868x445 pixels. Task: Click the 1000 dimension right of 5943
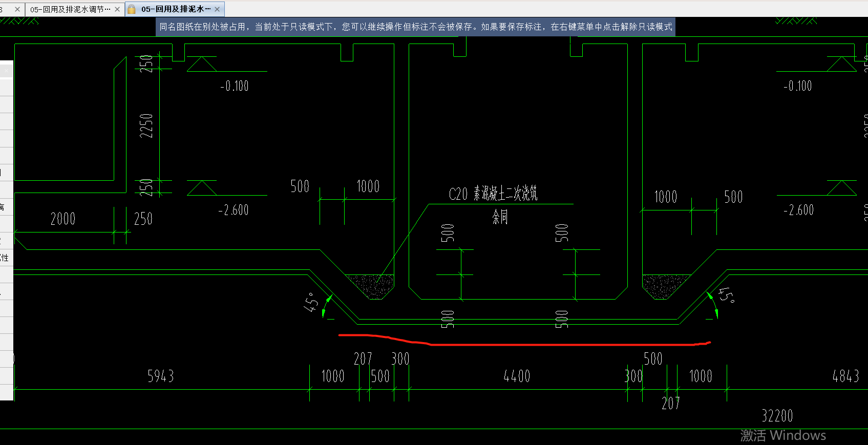[333, 376]
